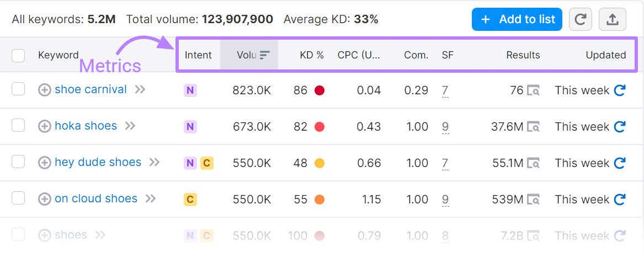The image size is (644, 253).
Task: Sort by the KD % column header
Action: pyautogui.click(x=311, y=55)
